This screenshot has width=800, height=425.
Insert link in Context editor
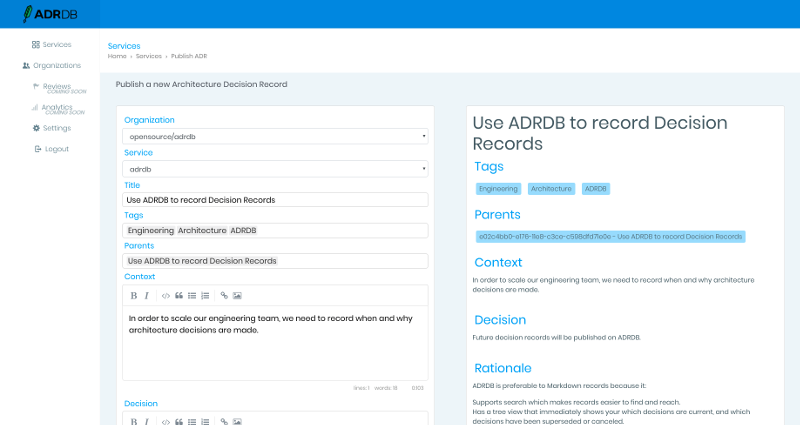tap(224, 295)
